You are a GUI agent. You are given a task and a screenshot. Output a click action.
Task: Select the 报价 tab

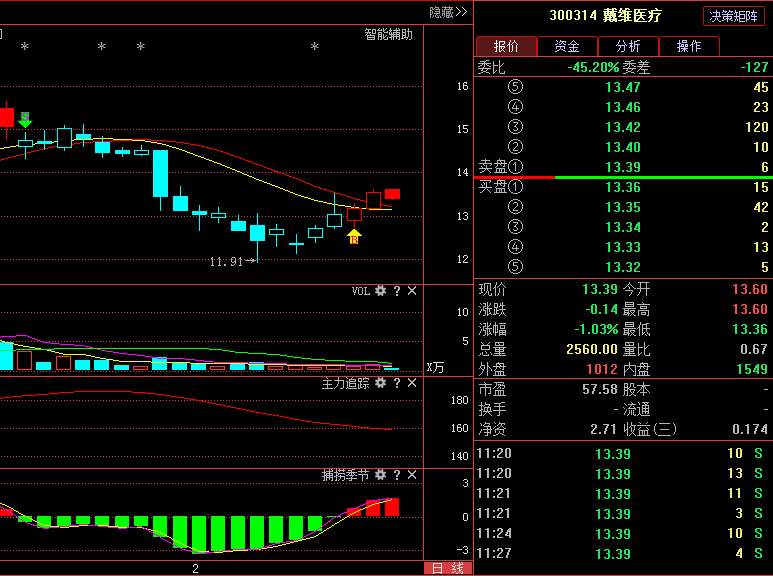pyautogui.click(x=506, y=46)
